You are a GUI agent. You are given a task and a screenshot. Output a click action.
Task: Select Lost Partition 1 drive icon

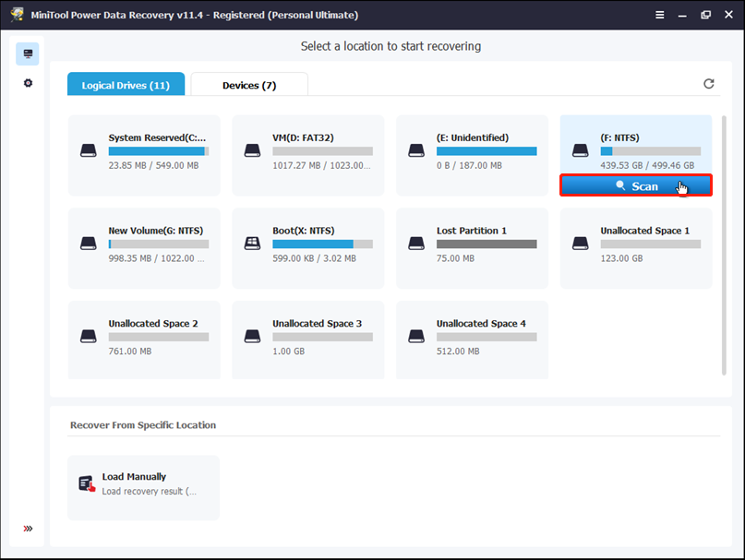pos(416,244)
